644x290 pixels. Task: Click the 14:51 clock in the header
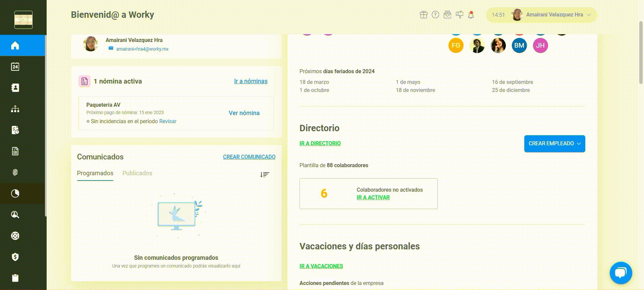tap(498, 15)
